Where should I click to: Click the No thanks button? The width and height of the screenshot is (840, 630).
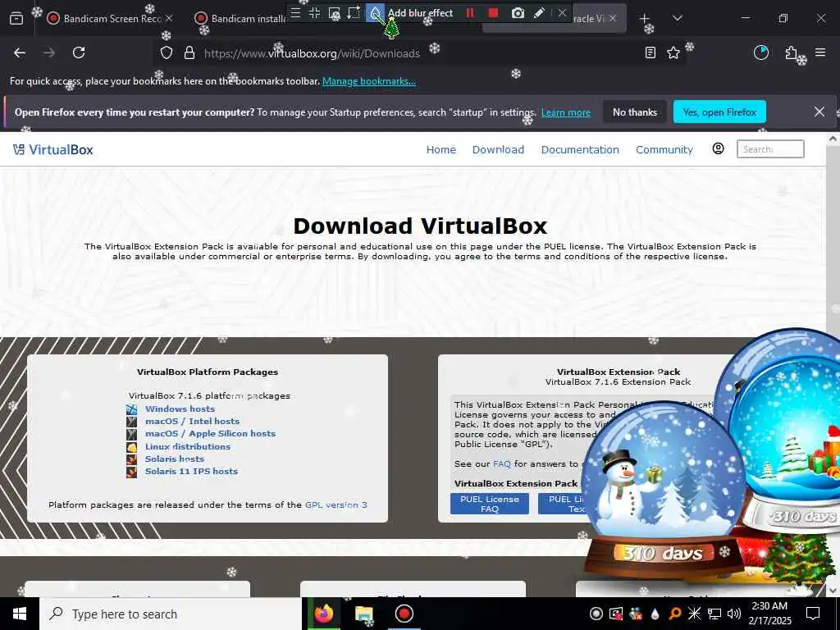pos(635,112)
